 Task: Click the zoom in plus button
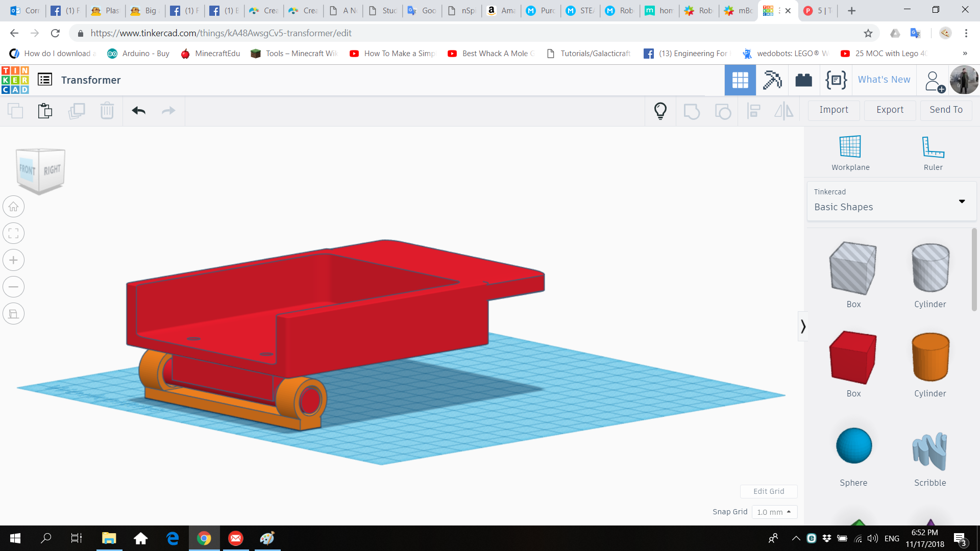pos(14,260)
